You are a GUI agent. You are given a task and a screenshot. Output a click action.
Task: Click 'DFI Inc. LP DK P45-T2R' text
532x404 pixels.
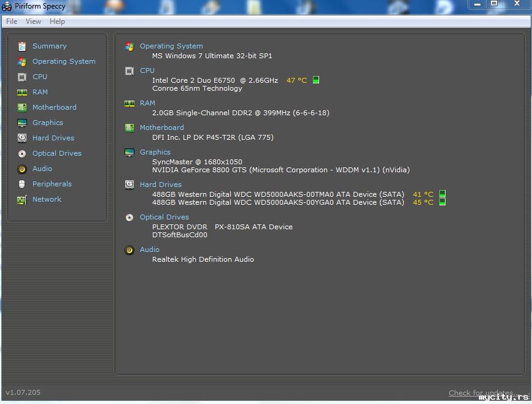[213, 137]
